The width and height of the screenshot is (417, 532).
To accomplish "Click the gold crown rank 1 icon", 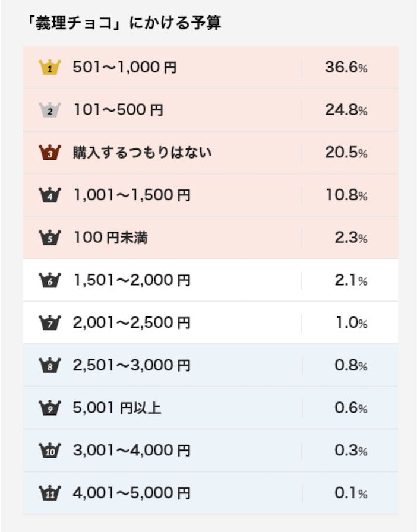I will [x=49, y=67].
